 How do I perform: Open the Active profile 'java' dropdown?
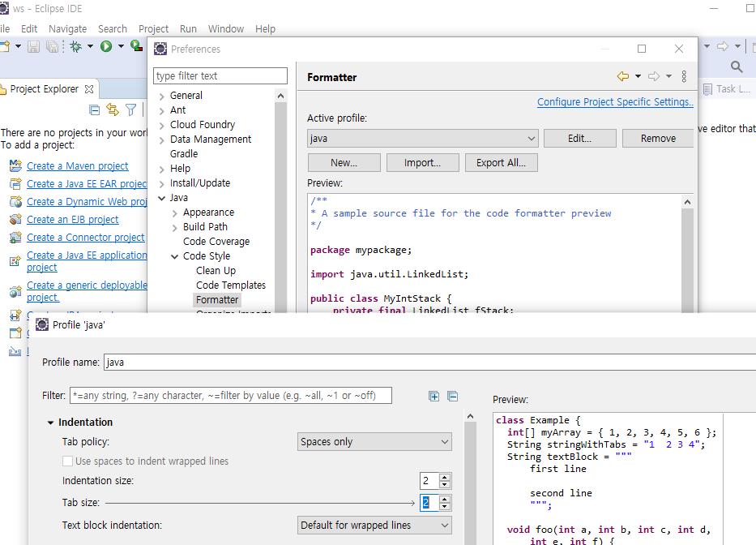click(x=423, y=139)
